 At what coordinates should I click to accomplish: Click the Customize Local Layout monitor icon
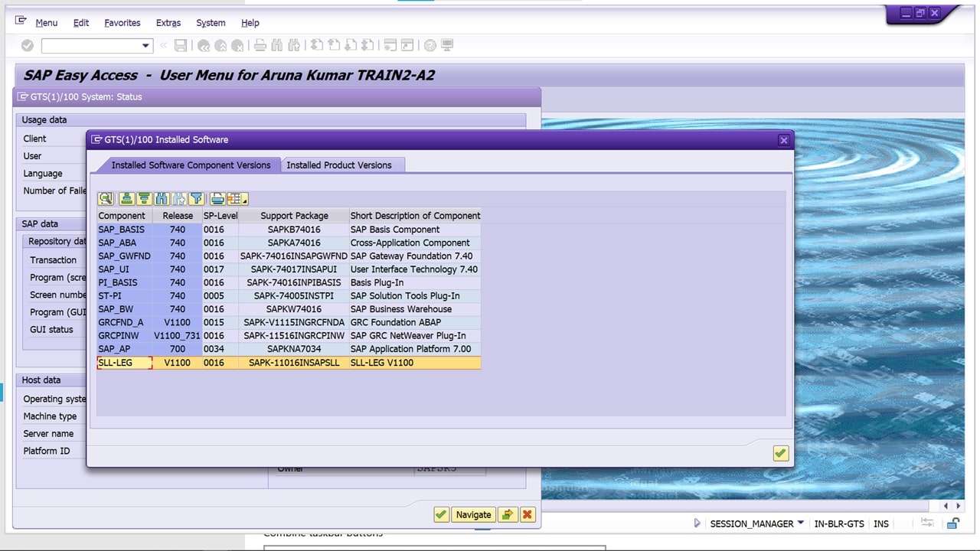tap(447, 46)
